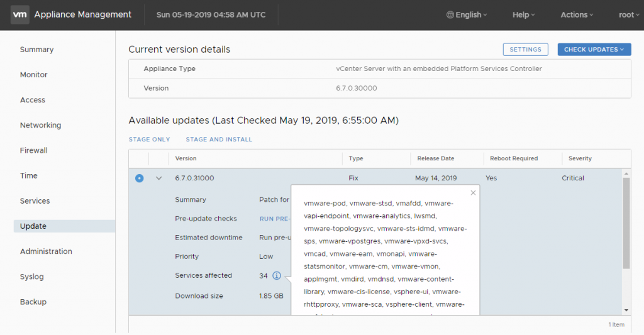Open the Actions dropdown menu
The image size is (644, 335).
(x=577, y=15)
